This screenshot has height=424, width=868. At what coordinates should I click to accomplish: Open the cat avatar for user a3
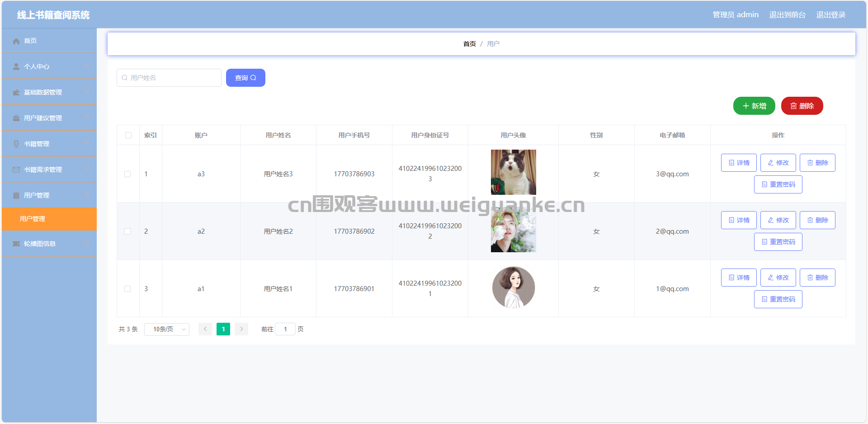[x=514, y=172]
